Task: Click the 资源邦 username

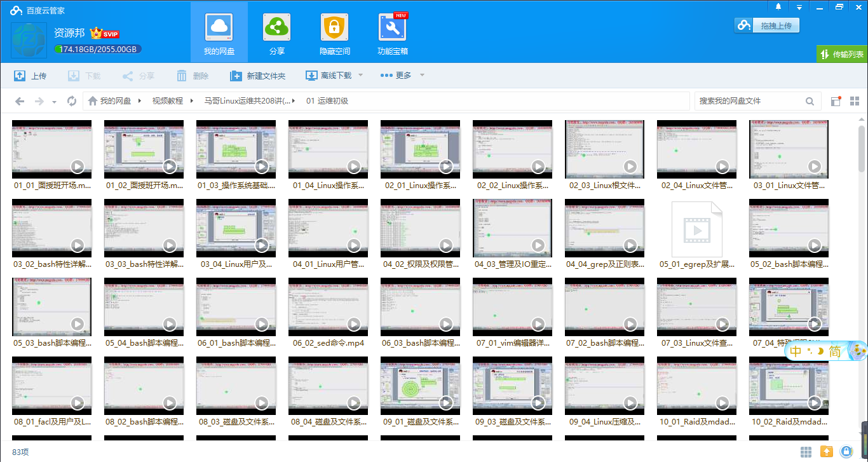Action: coord(69,33)
